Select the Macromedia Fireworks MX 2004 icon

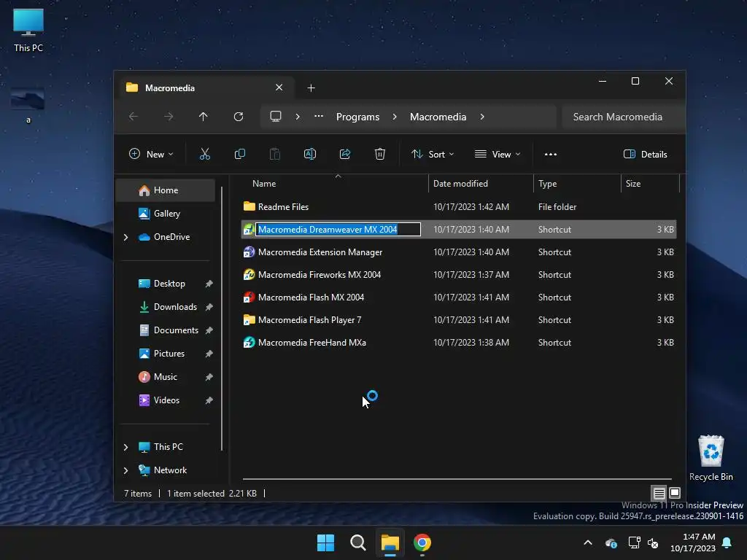pyautogui.click(x=249, y=275)
